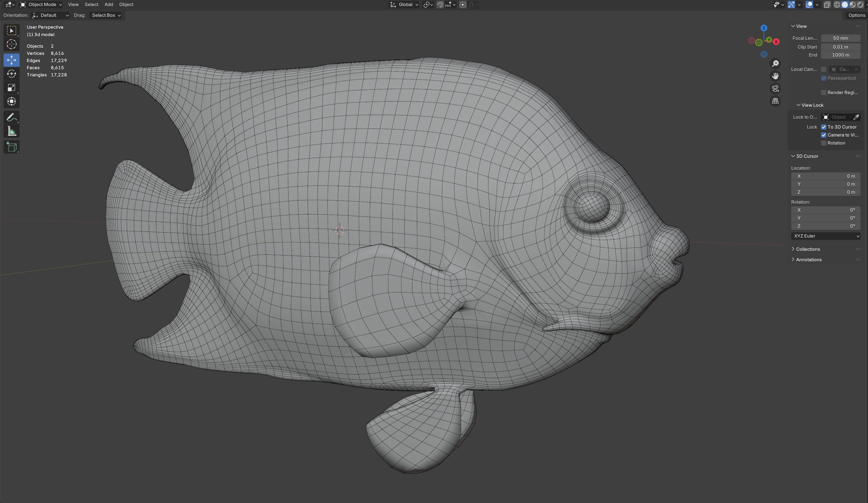868x503 pixels.
Task: Open the XYZ Euler rotation dropdown
Action: 826,236
